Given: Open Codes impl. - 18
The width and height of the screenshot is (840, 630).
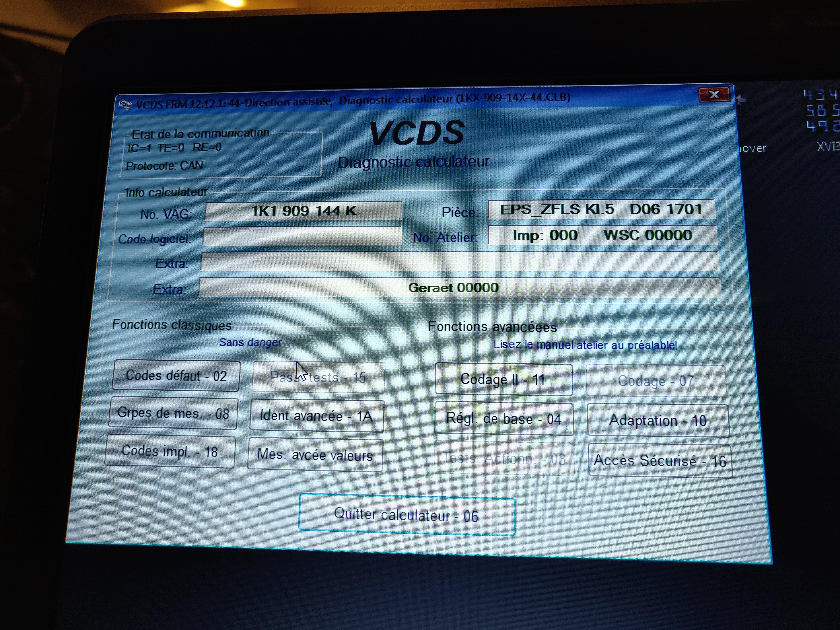Looking at the screenshot, I should coord(170,452).
